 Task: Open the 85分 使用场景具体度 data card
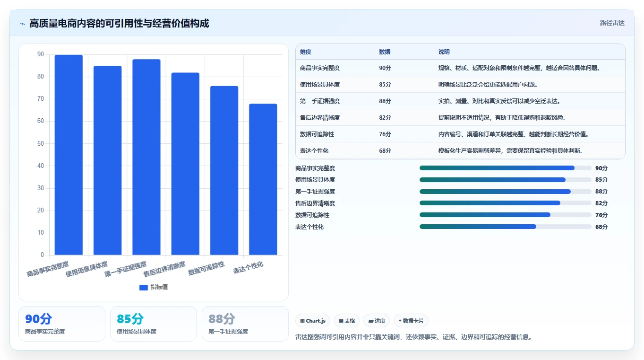click(x=154, y=324)
